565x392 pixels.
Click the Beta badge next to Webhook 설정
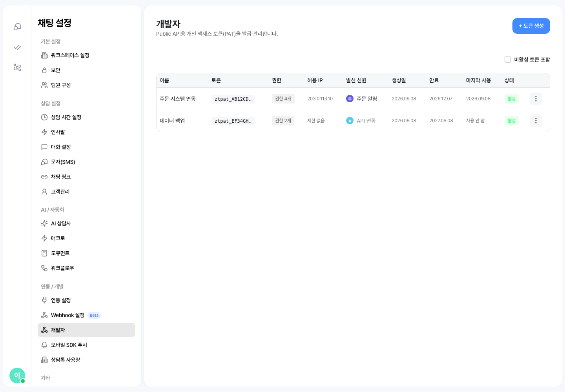tap(94, 315)
